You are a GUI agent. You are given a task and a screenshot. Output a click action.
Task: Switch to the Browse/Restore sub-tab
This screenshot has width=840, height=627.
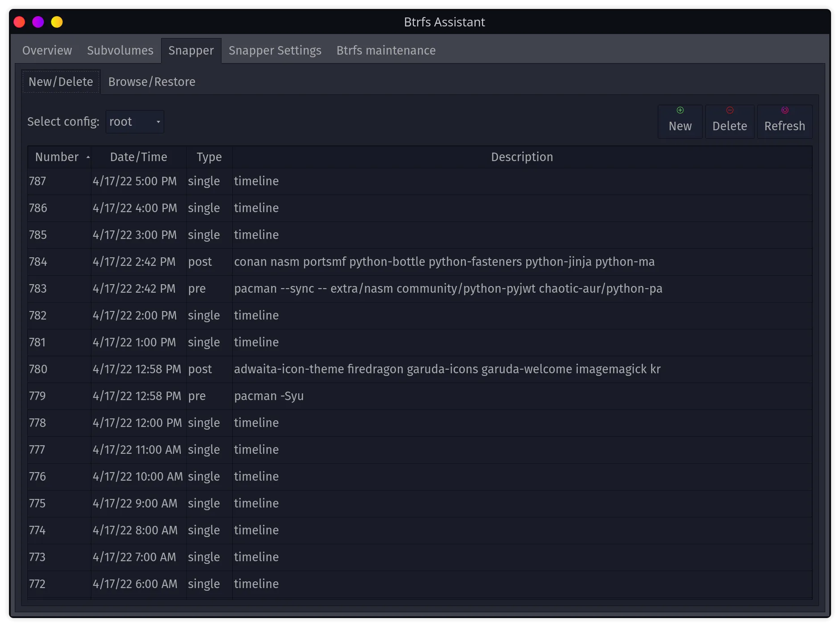point(152,82)
